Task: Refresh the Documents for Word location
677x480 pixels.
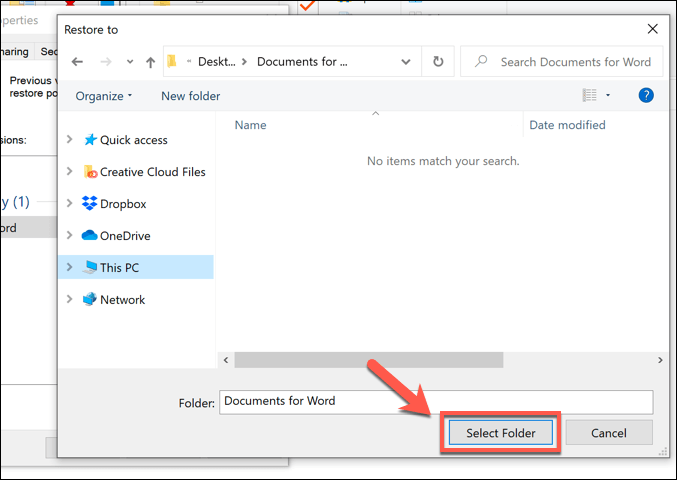Action: [x=438, y=62]
